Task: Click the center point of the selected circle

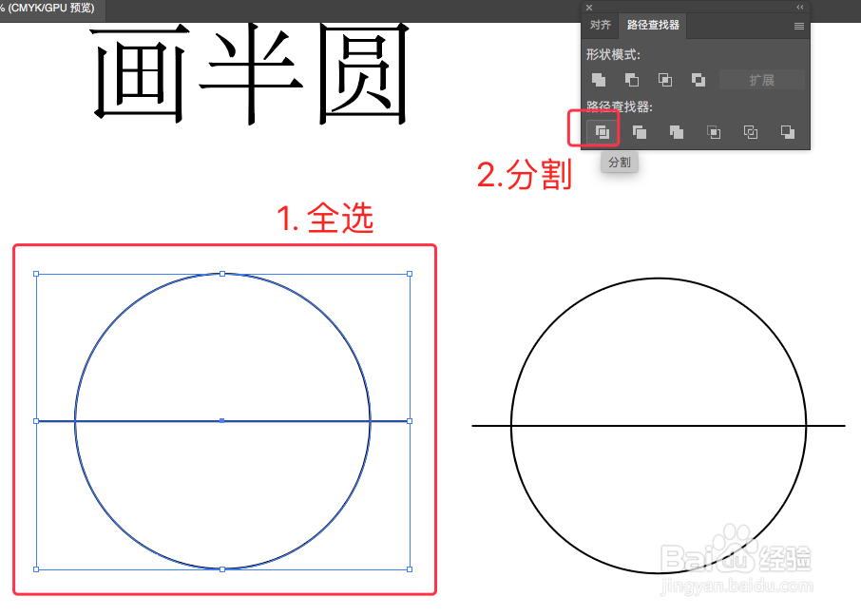Action: click(221, 421)
